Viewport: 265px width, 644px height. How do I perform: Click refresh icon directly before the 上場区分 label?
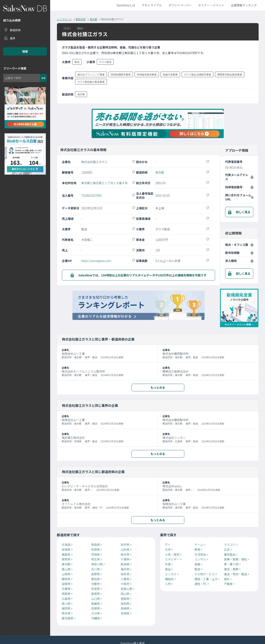click(134, 208)
